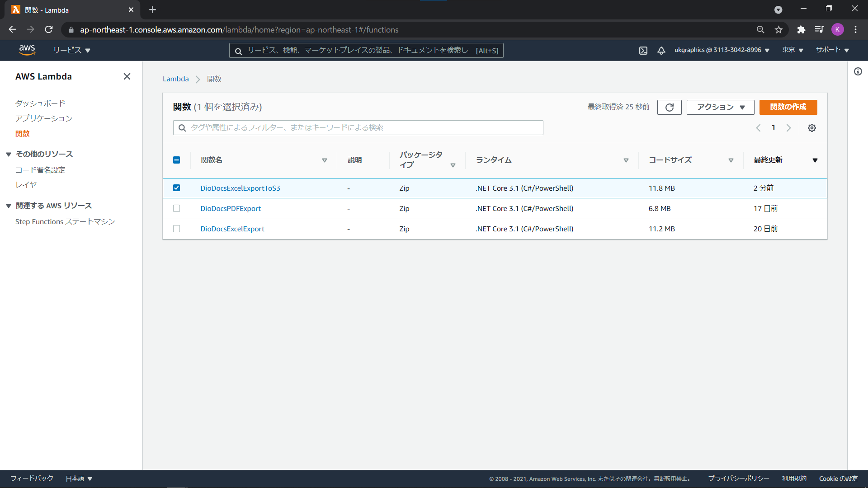Click the tab search dropdown icon

coord(778,9)
